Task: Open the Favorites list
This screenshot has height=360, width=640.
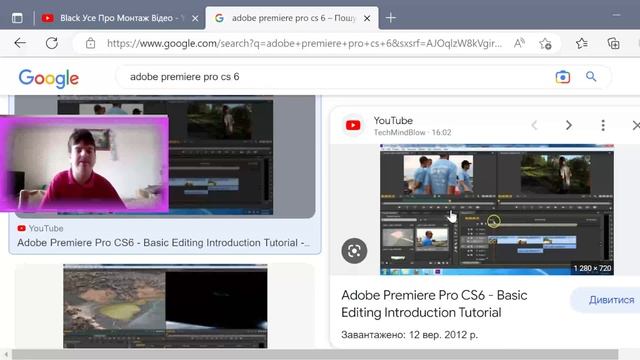Action: (582, 43)
